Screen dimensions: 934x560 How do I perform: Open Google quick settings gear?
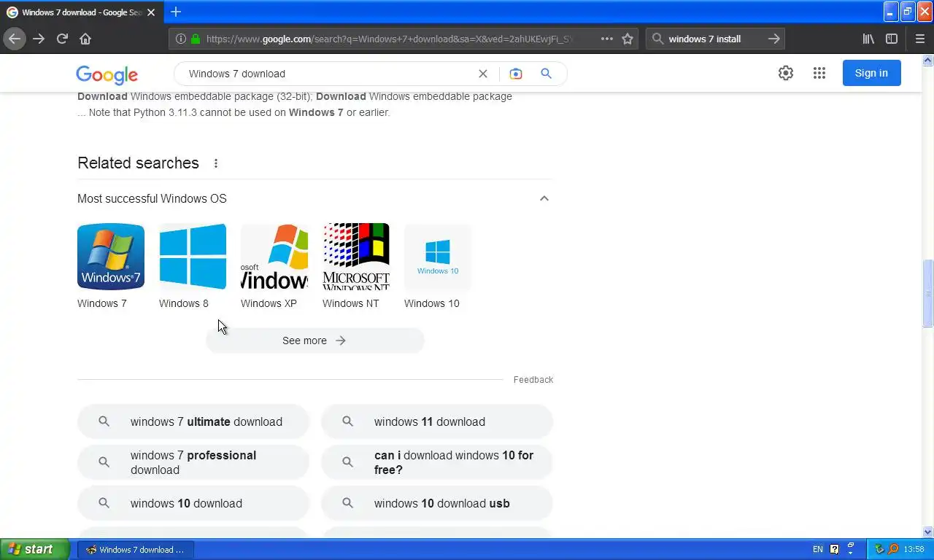[x=786, y=73]
